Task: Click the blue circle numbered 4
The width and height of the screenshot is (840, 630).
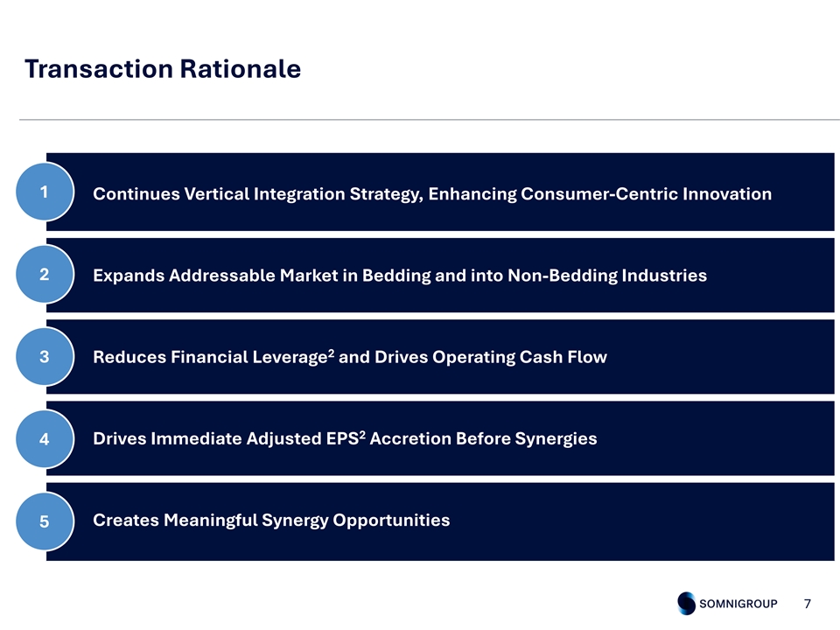Action: [45, 439]
